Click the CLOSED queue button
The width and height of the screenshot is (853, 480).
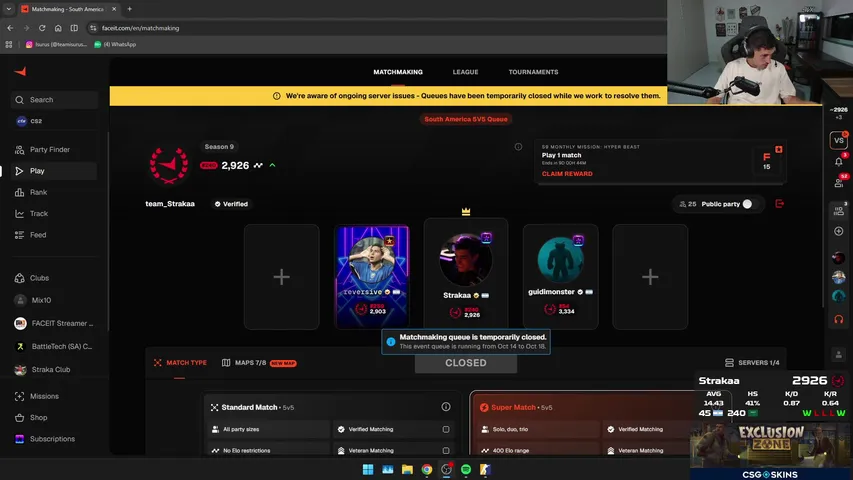click(x=466, y=363)
